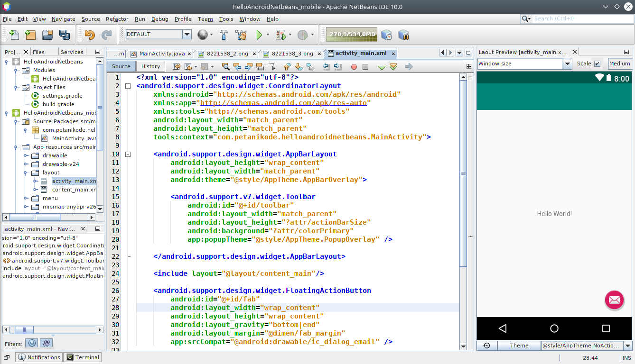Open the Window size dropdown in the preview
This screenshot has width=635, height=364.
point(568,63)
